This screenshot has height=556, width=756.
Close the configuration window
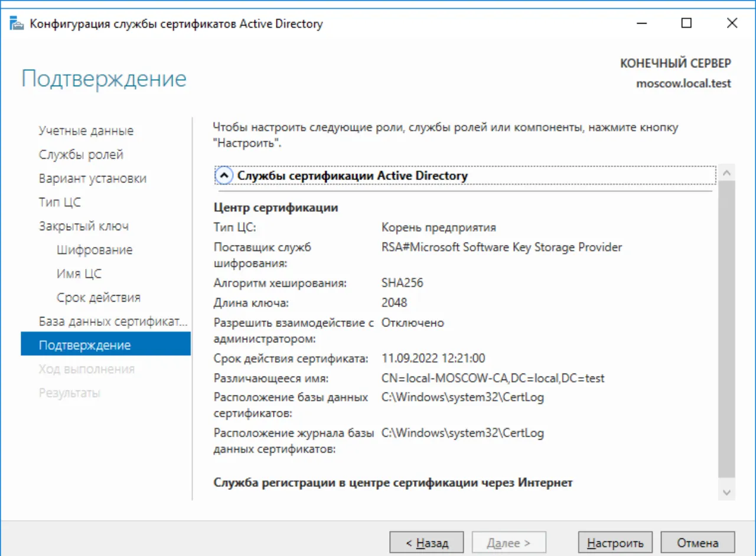pyautogui.click(x=732, y=24)
